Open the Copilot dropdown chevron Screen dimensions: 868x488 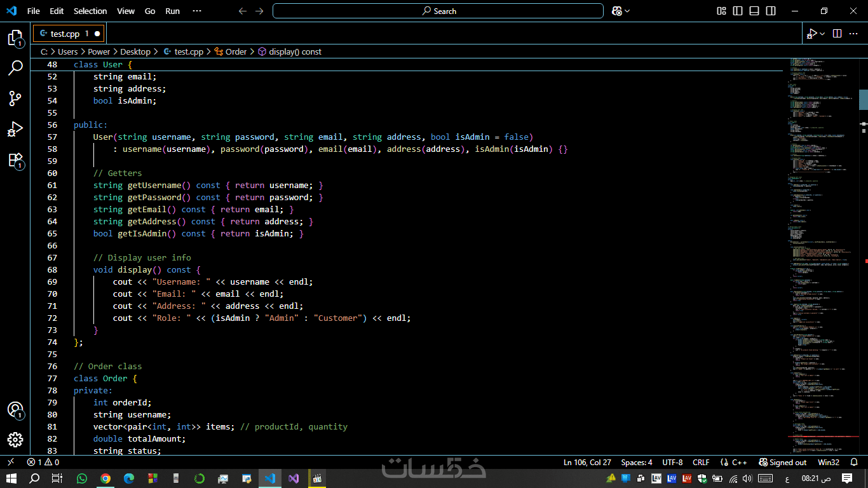[x=627, y=11]
